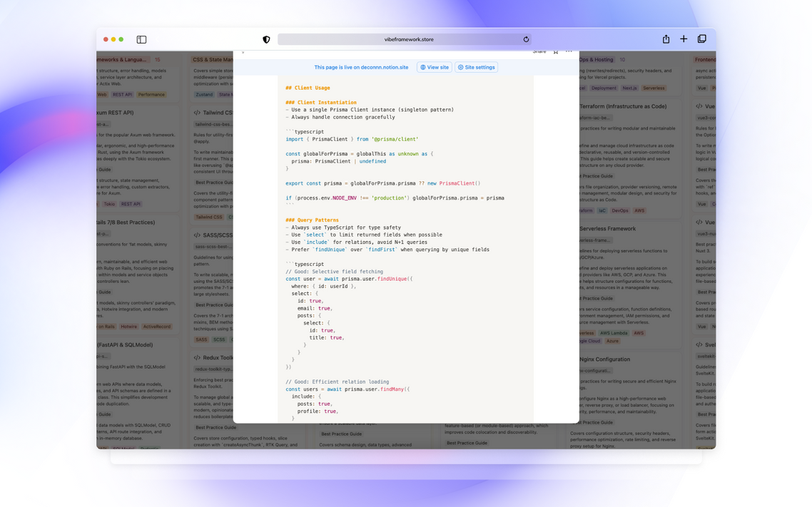Screen dimensions: 812x507
Task: Open the browser share sheet icon
Action: (x=666, y=39)
